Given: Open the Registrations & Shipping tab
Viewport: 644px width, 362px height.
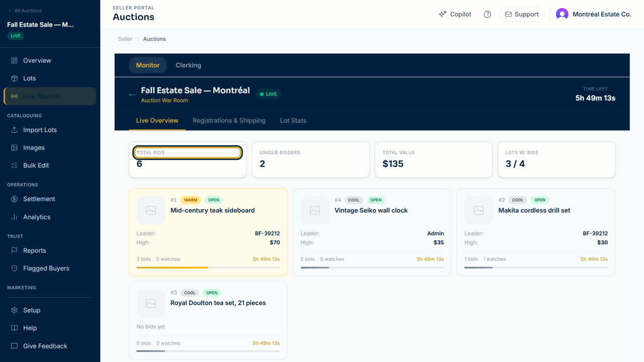Looking at the screenshot, I should (229, 121).
